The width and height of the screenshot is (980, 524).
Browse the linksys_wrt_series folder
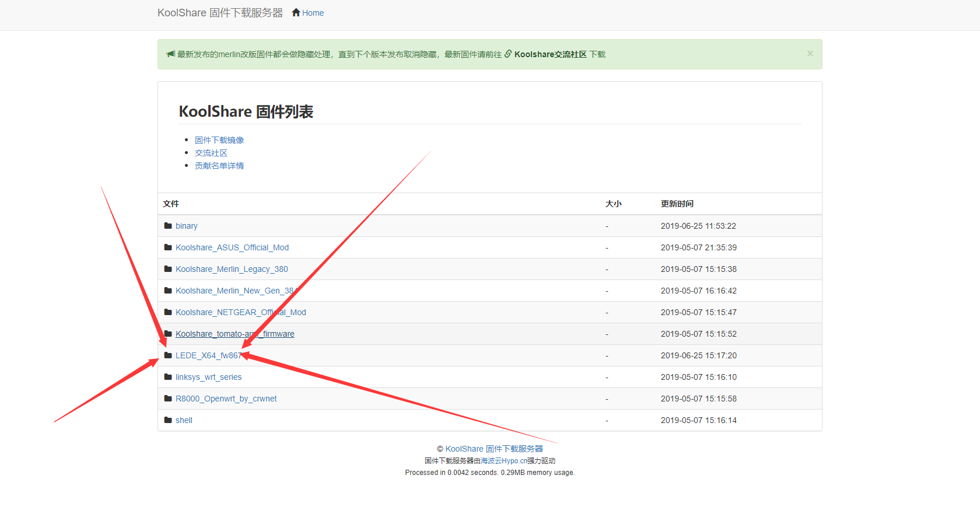pos(209,377)
